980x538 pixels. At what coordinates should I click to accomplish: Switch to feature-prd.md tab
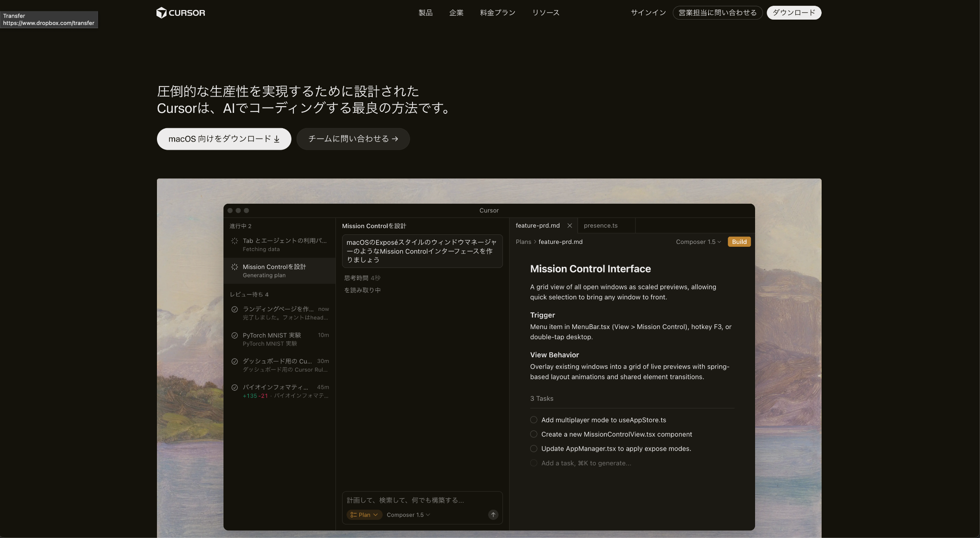tap(537, 226)
